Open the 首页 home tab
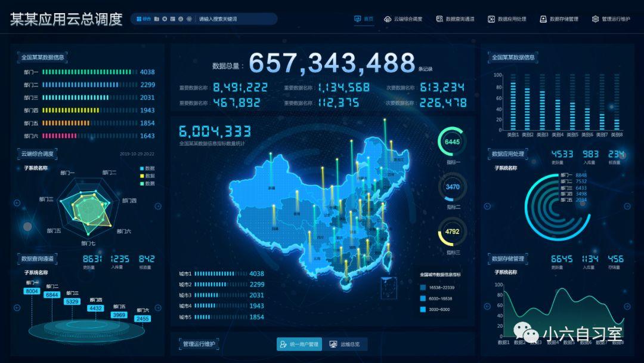This screenshot has height=363, width=644. pyautogui.click(x=364, y=19)
